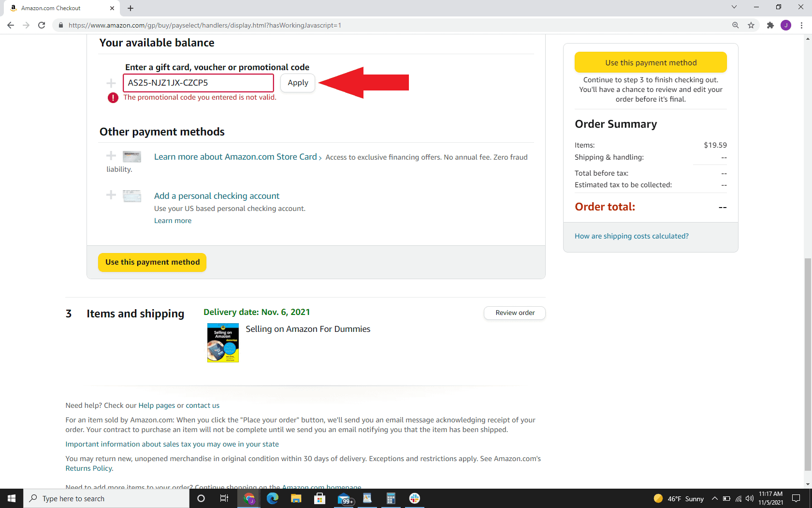Viewport: 812px width, 508px height.
Task: Show hidden system tray icons
Action: [x=715, y=498]
